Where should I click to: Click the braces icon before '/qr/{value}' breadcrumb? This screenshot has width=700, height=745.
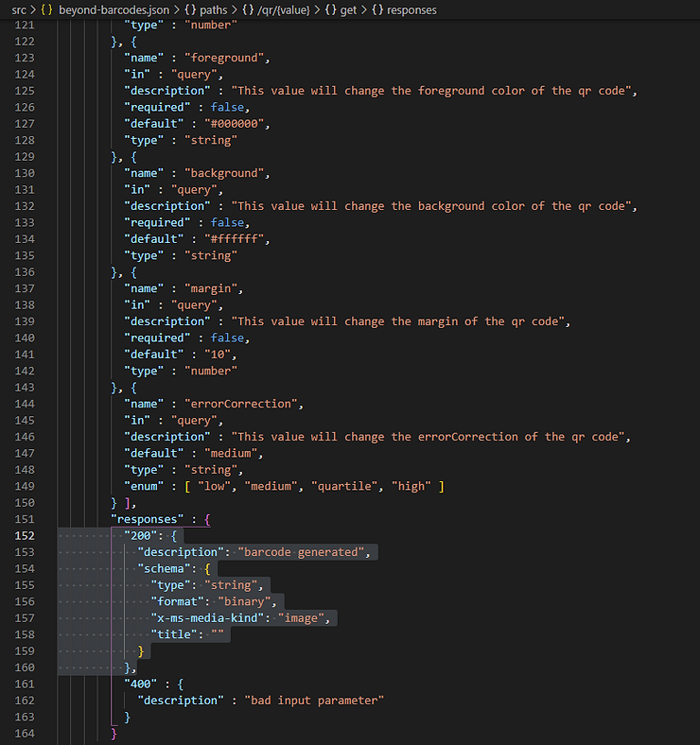pyautogui.click(x=250, y=9)
